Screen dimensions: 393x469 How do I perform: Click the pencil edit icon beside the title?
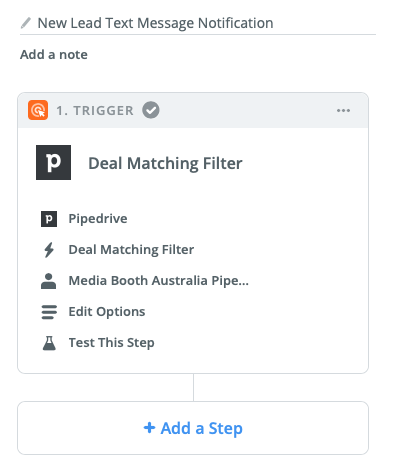[26, 23]
